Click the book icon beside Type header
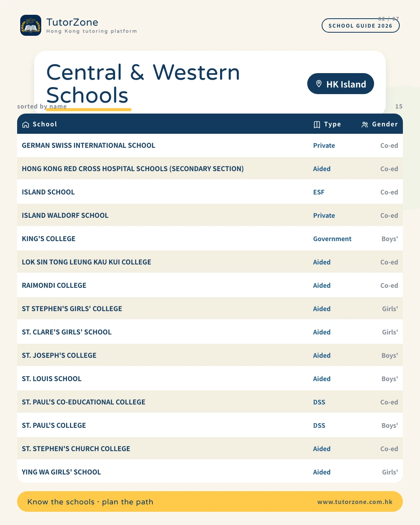The width and height of the screenshot is (420, 525). click(x=317, y=124)
